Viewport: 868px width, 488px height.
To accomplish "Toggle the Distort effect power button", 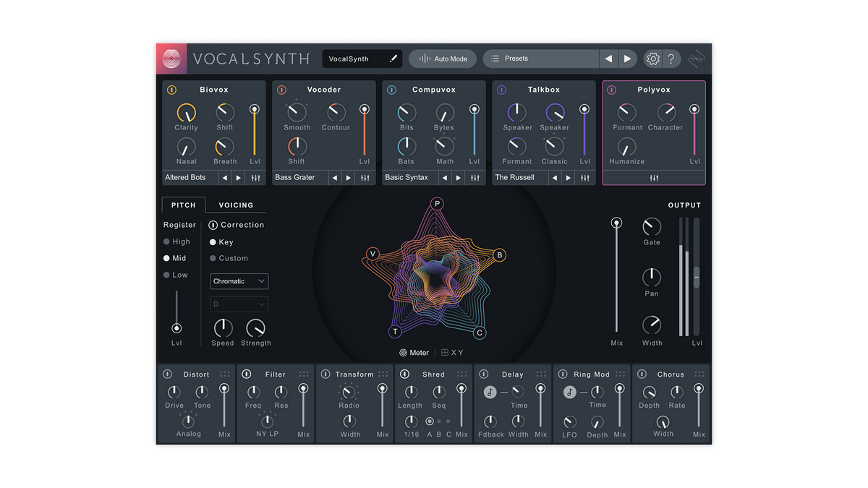I will (167, 374).
